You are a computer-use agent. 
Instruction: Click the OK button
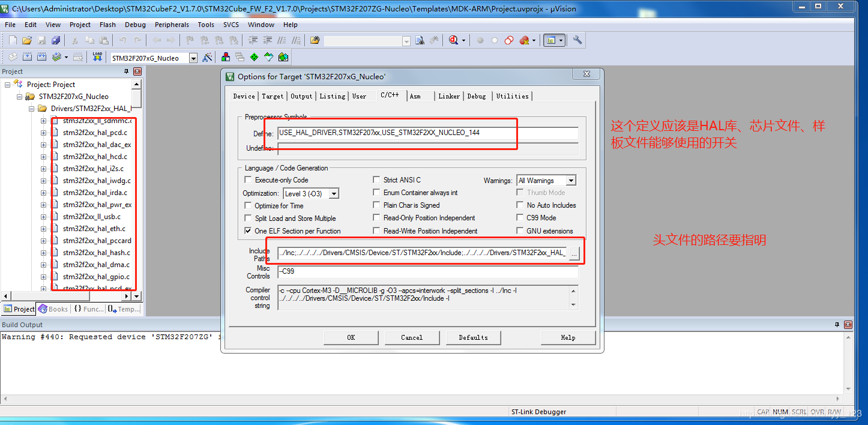click(x=351, y=337)
